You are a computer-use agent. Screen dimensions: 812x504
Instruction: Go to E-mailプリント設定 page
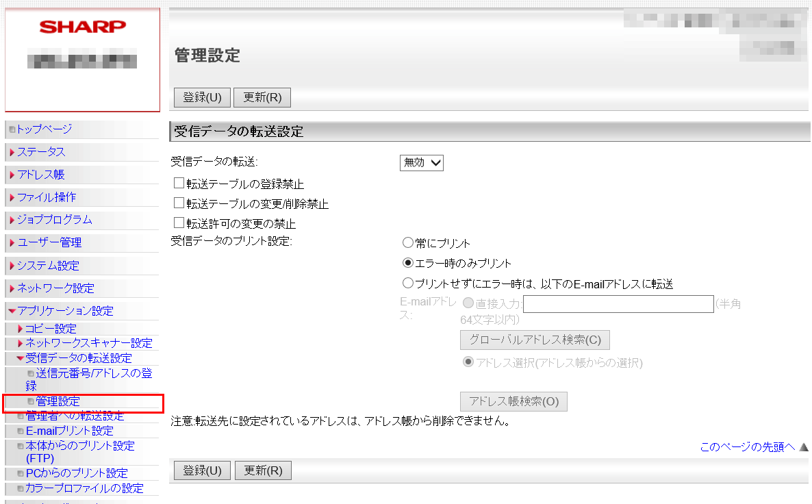[x=69, y=431]
